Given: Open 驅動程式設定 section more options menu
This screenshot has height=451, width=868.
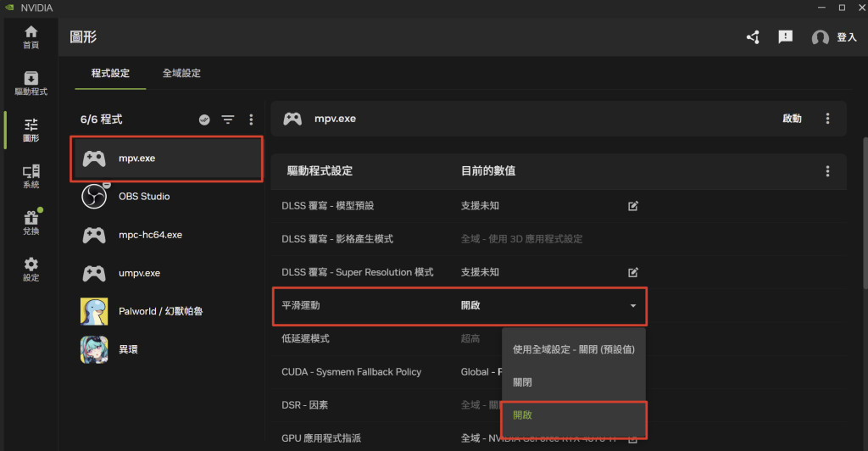Looking at the screenshot, I should click(x=827, y=171).
